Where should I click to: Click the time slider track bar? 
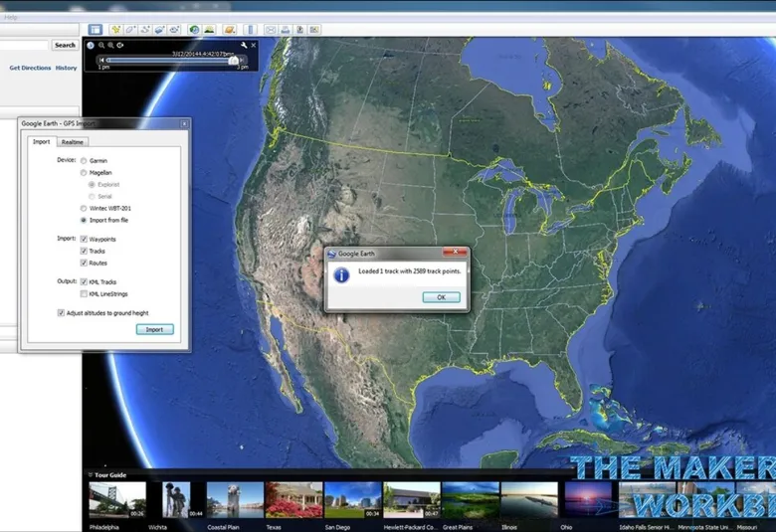click(171, 61)
